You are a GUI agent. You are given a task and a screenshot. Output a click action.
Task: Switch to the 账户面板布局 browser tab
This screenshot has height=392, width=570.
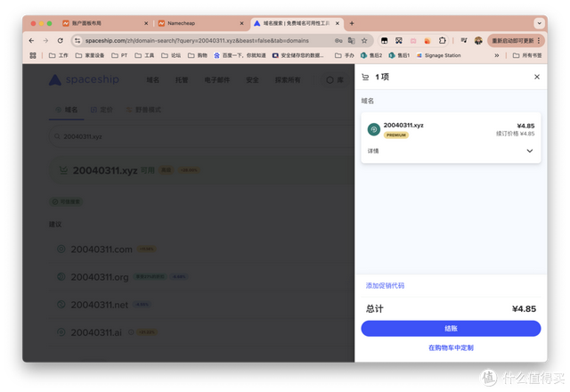tap(105, 23)
